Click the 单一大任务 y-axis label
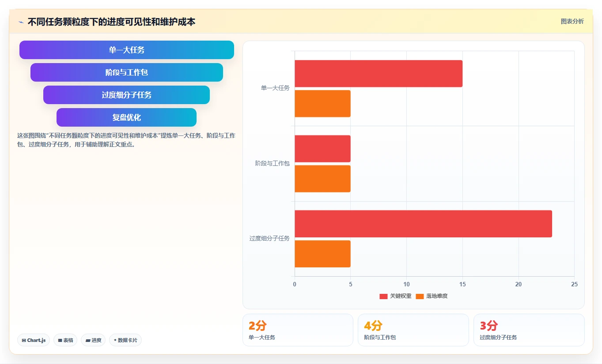Image resolution: width=602 pixels, height=364 pixels. tap(275, 88)
